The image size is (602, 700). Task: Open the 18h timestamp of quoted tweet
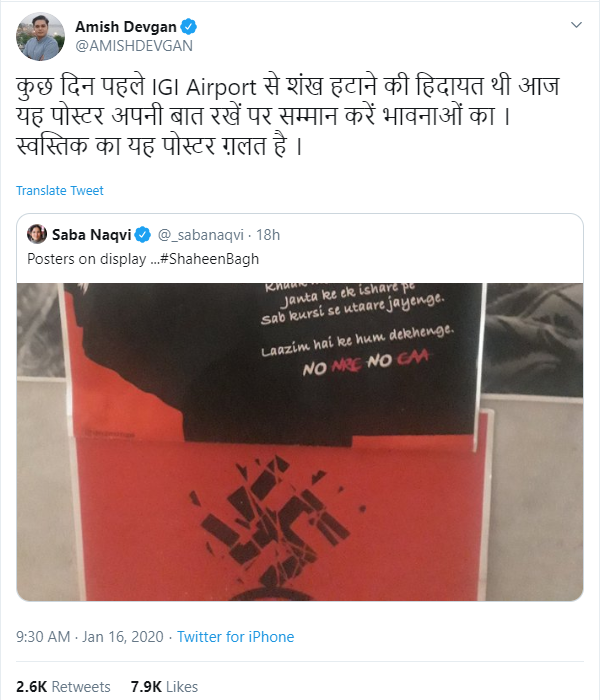point(268,235)
